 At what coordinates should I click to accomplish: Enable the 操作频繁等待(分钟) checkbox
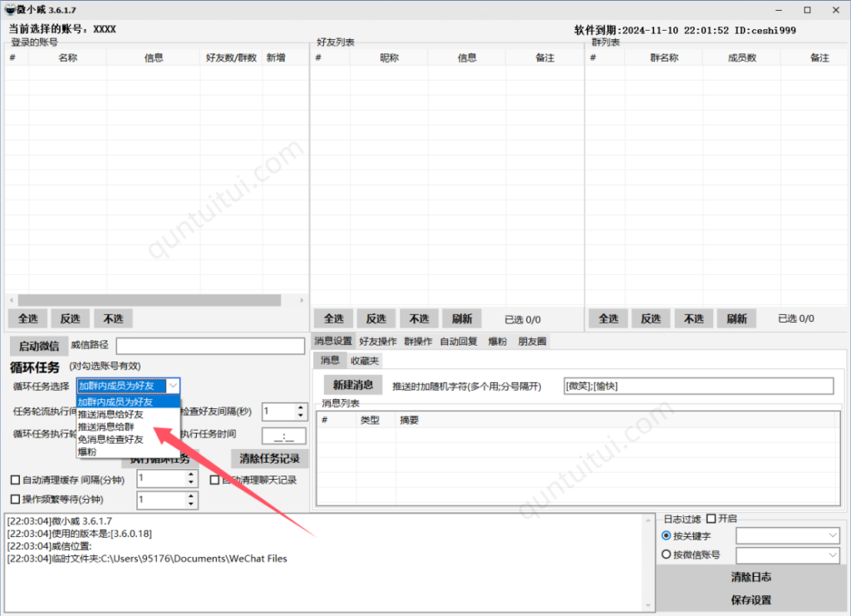click(x=14, y=500)
